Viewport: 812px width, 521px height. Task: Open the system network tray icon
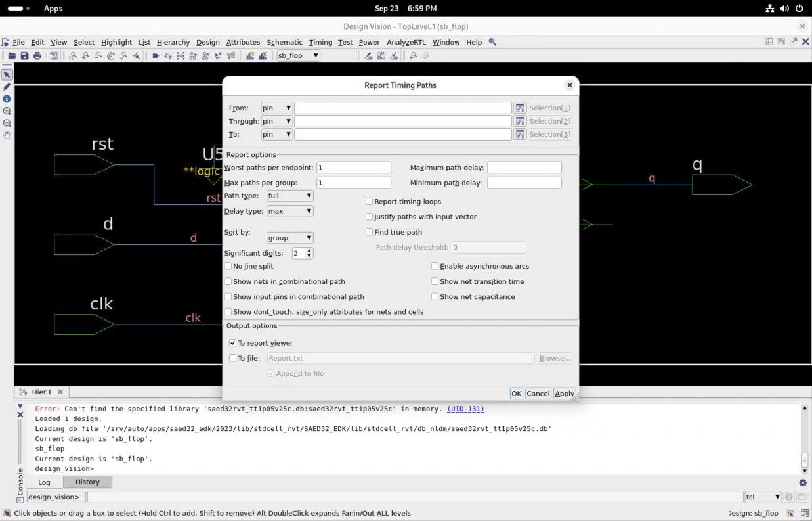[770, 9]
